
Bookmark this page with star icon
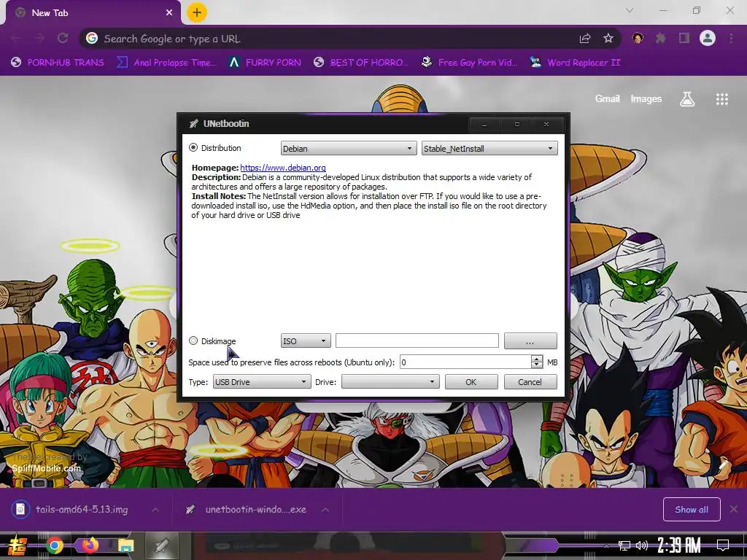click(608, 39)
